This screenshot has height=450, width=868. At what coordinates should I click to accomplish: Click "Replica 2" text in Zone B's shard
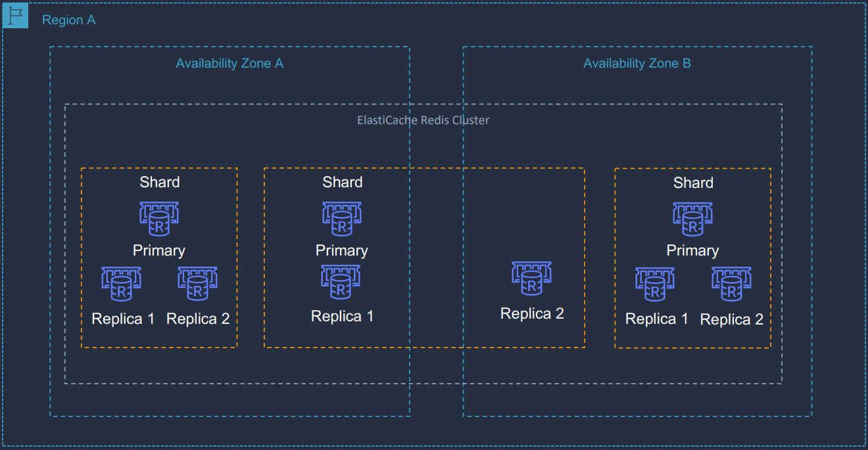point(732,320)
